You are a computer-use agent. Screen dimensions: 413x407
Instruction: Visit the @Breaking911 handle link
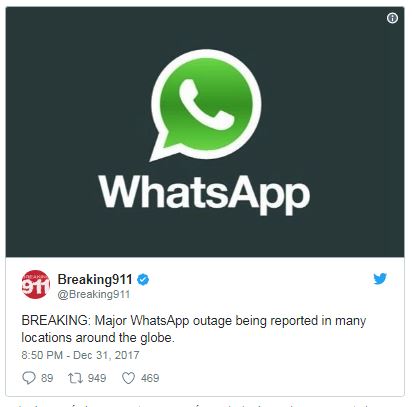(x=94, y=294)
